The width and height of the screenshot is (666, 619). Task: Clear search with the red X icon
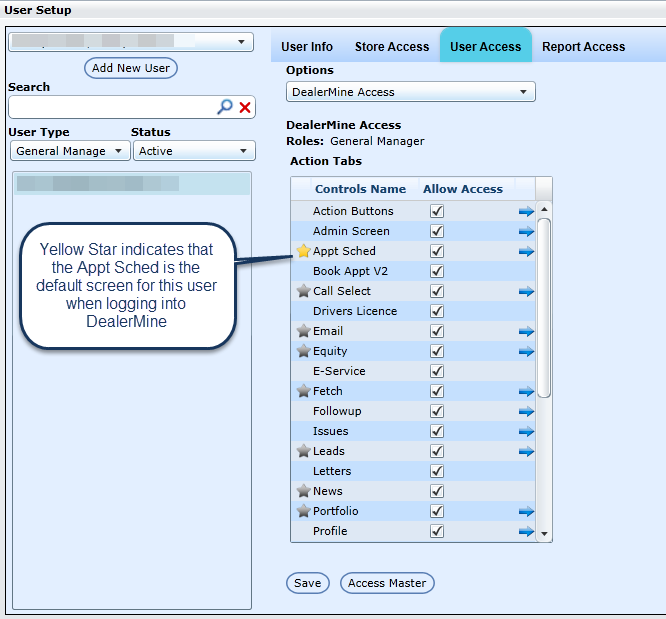click(x=245, y=107)
